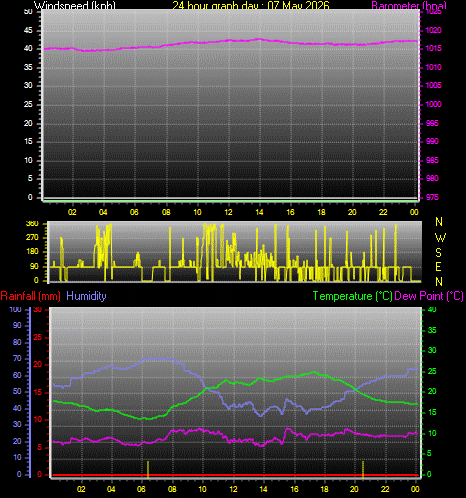Click the yellow "90" wind direction axis value

(34, 266)
